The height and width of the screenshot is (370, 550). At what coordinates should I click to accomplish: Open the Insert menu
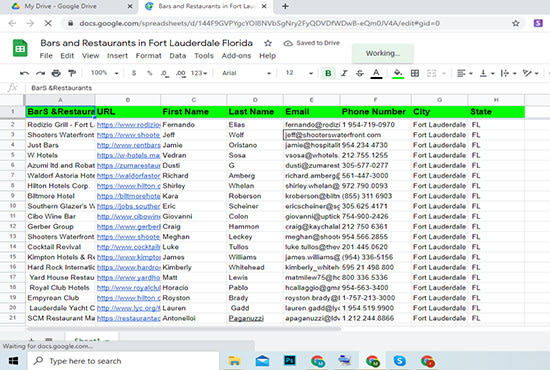coord(118,56)
